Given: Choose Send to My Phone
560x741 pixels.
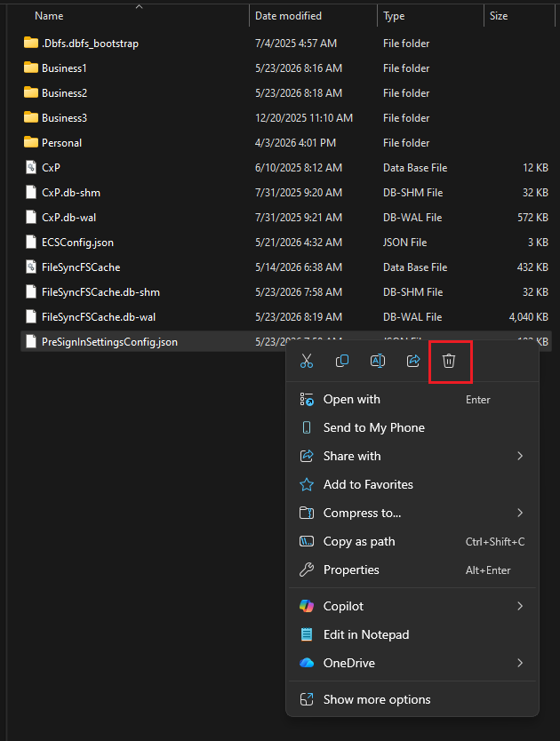Looking at the screenshot, I should (x=412, y=427).
